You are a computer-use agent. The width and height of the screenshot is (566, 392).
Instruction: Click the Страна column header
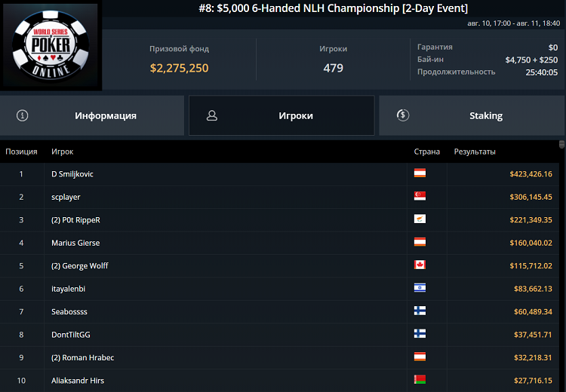pos(426,152)
